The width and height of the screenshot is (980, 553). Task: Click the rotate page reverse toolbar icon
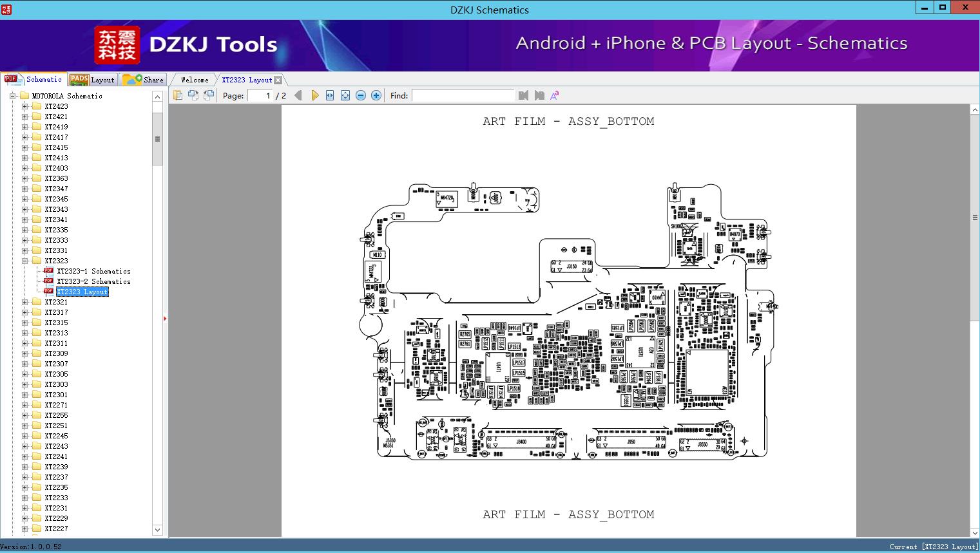click(x=208, y=95)
